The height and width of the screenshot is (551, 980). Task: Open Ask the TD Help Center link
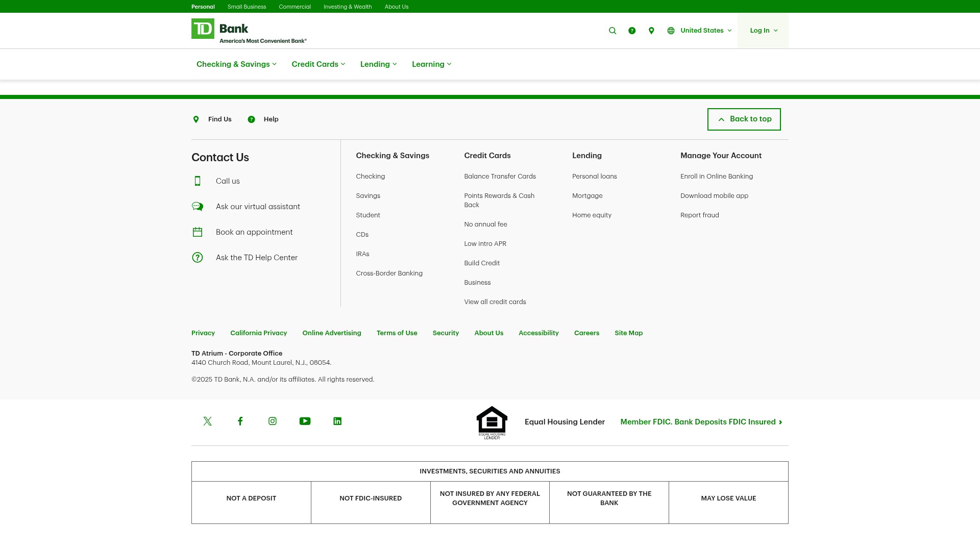click(x=257, y=258)
